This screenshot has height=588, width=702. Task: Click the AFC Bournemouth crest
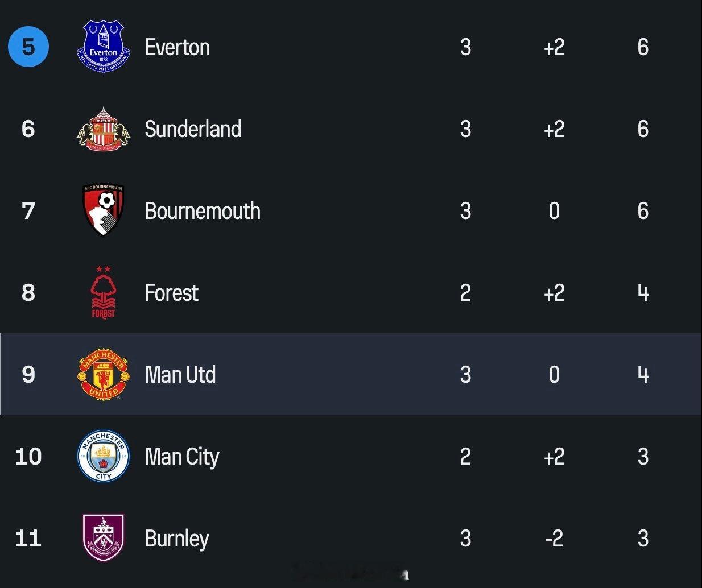(x=104, y=210)
